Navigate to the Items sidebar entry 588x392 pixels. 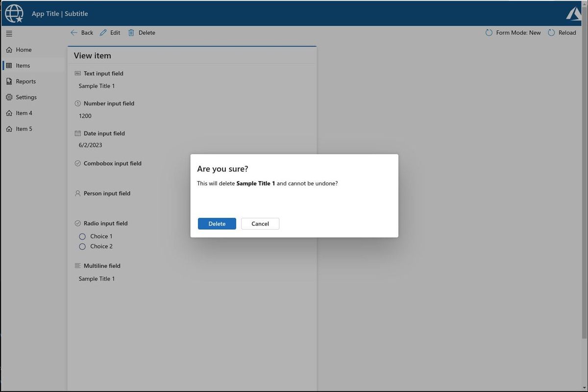coord(23,65)
